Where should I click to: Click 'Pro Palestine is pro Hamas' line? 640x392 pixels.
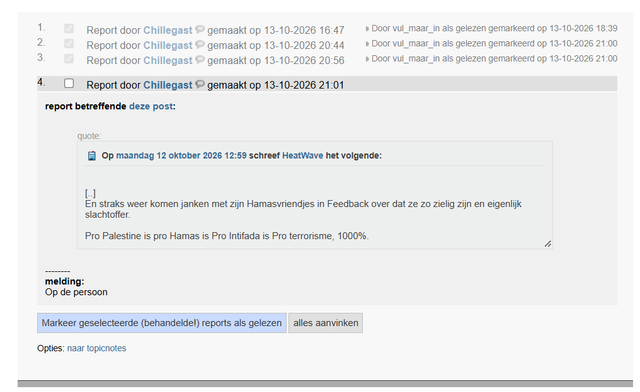[227, 236]
